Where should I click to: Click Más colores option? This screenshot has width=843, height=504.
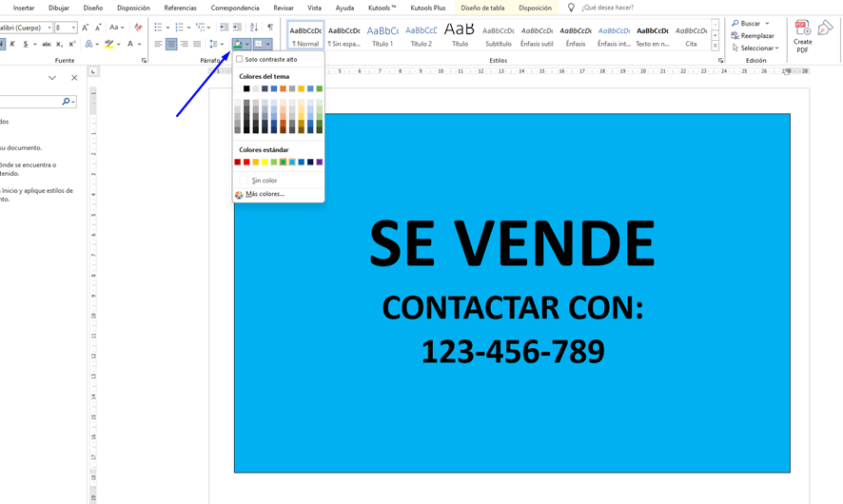(265, 194)
